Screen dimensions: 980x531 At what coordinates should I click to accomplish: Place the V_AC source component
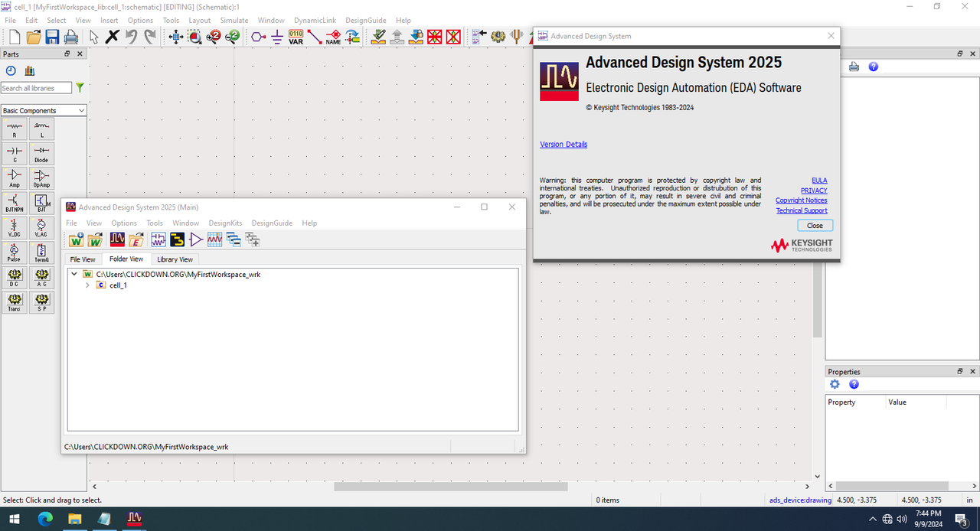click(42, 228)
